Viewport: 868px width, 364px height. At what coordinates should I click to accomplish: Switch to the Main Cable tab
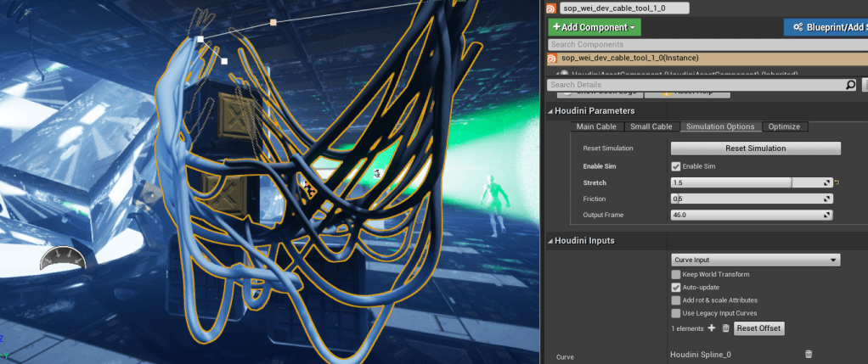(596, 126)
